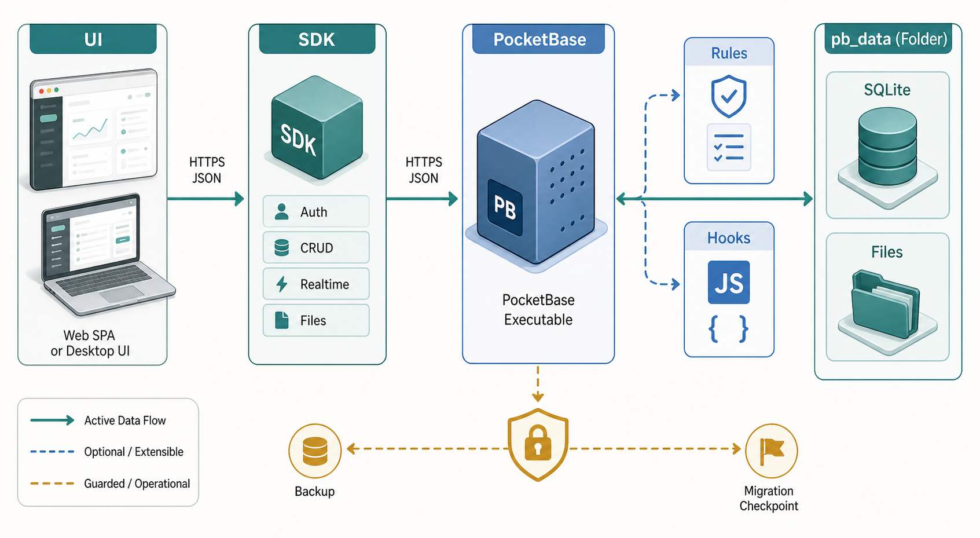Viewport: 980px width, 538px height.
Task: Click the Auth user icon
Action: pos(282,212)
